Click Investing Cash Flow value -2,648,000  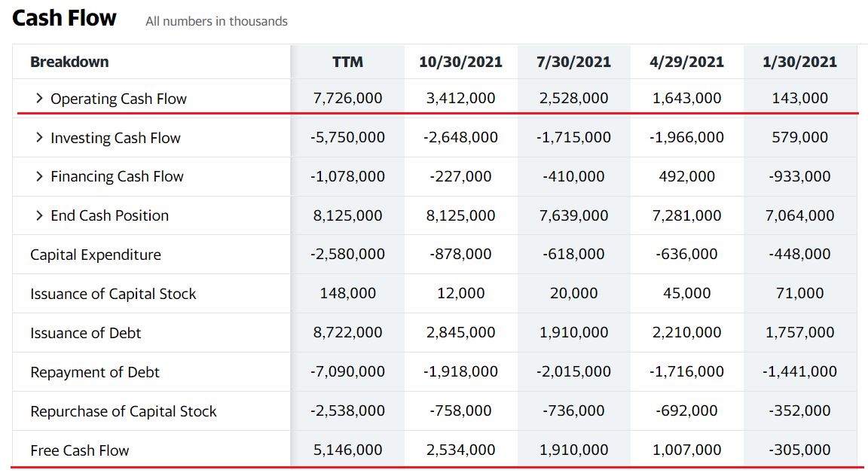(x=460, y=137)
